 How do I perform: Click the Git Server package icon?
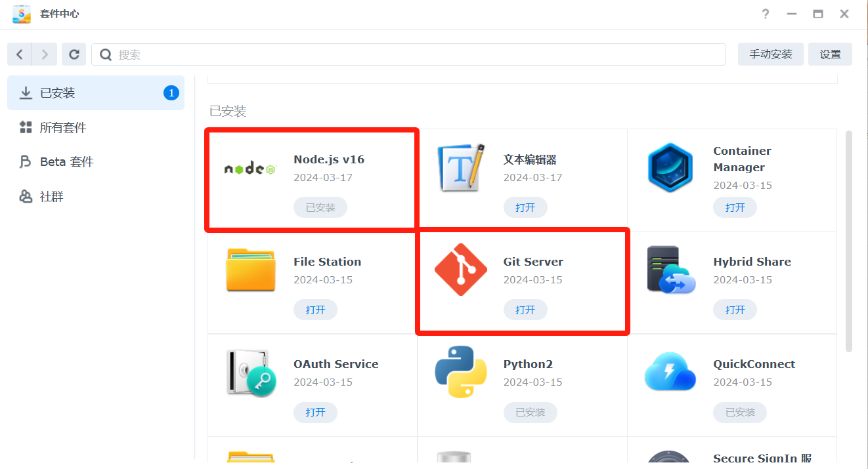point(461,270)
